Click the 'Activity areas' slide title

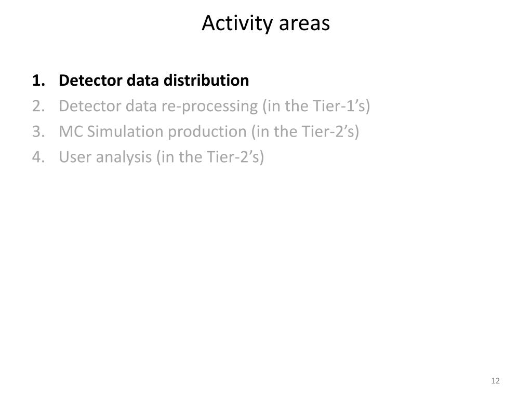265,23
